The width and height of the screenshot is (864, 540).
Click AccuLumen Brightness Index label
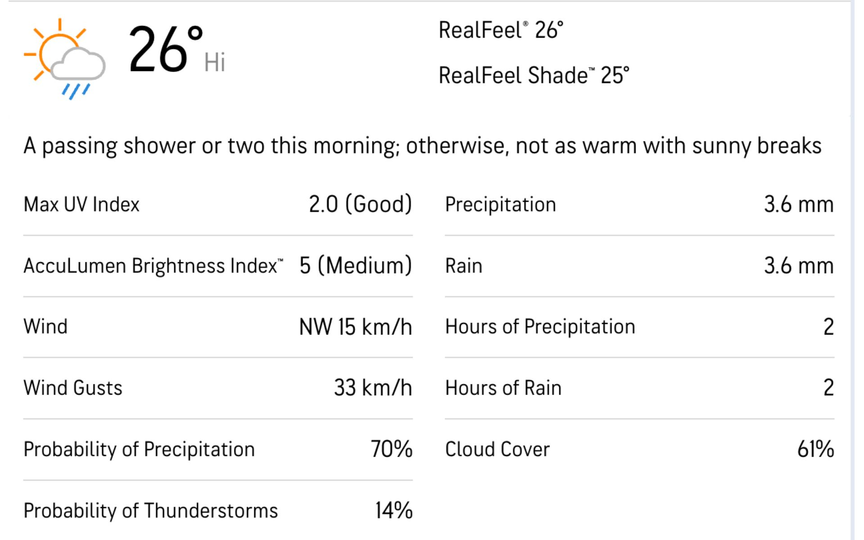(x=153, y=266)
